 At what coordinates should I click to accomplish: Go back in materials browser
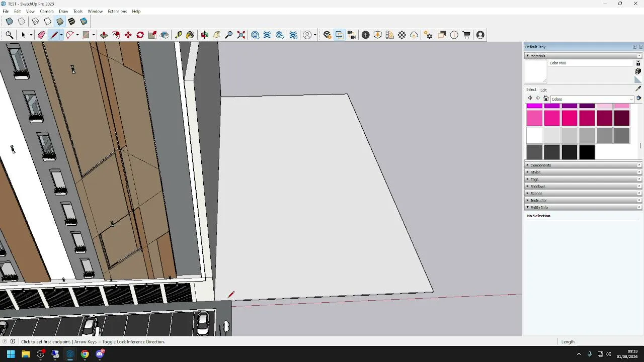tap(530, 99)
